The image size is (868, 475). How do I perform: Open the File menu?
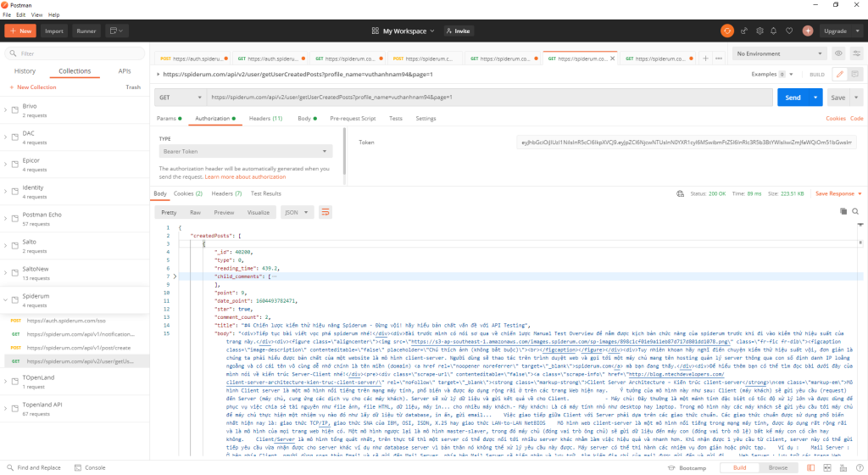pyautogui.click(x=7, y=15)
